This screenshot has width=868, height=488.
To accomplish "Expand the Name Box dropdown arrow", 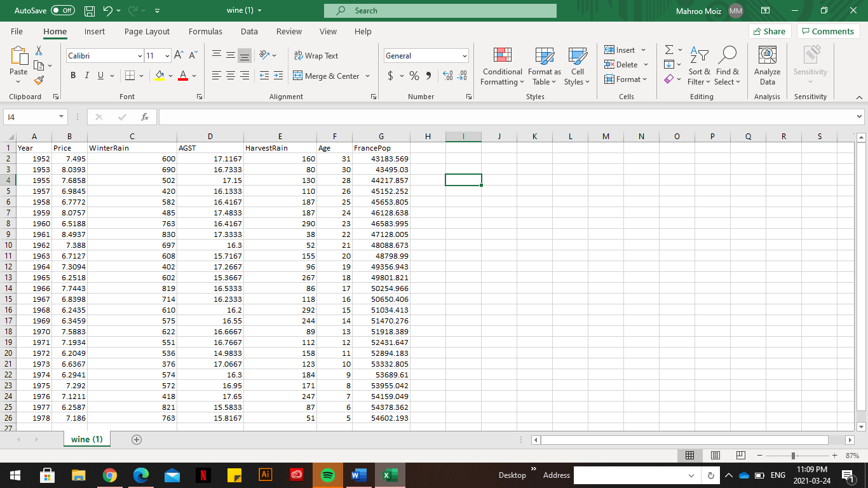I will [x=60, y=117].
